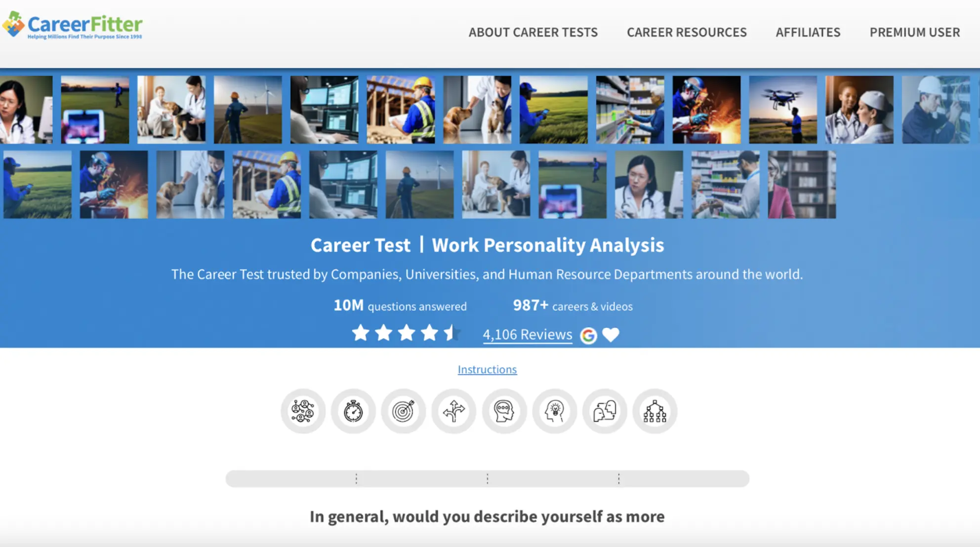The width and height of the screenshot is (980, 547).
Task: Select the network/hierarchy icon
Action: tap(655, 411)
